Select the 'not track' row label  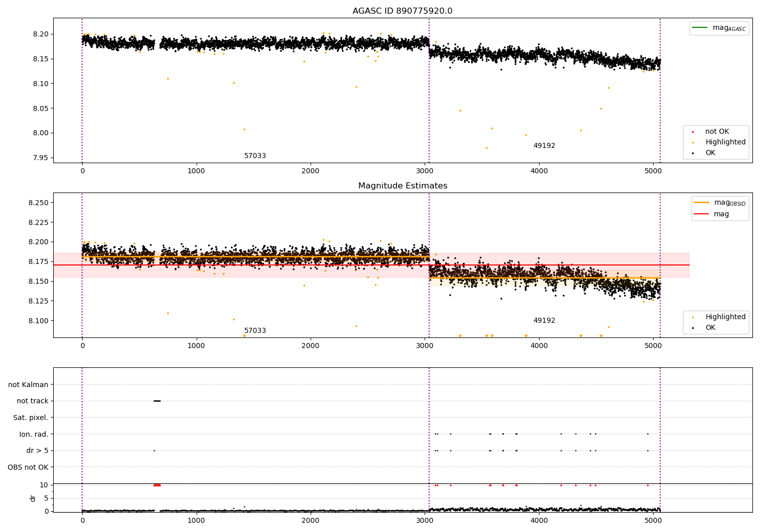coord(32,401)
